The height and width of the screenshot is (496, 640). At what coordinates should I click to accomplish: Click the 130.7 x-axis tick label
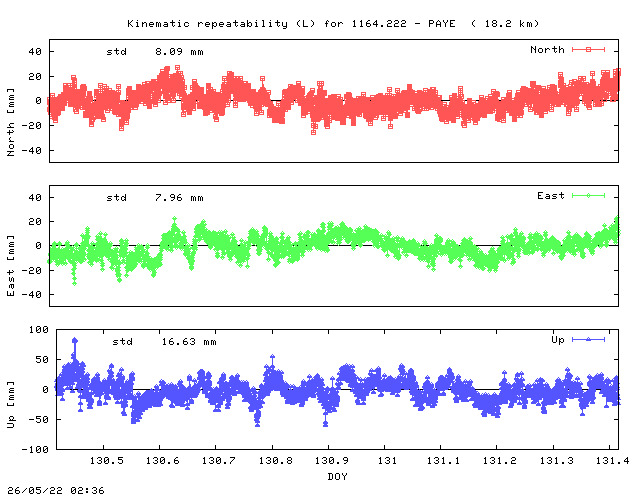pyautogui.click(x=219, y=461)
